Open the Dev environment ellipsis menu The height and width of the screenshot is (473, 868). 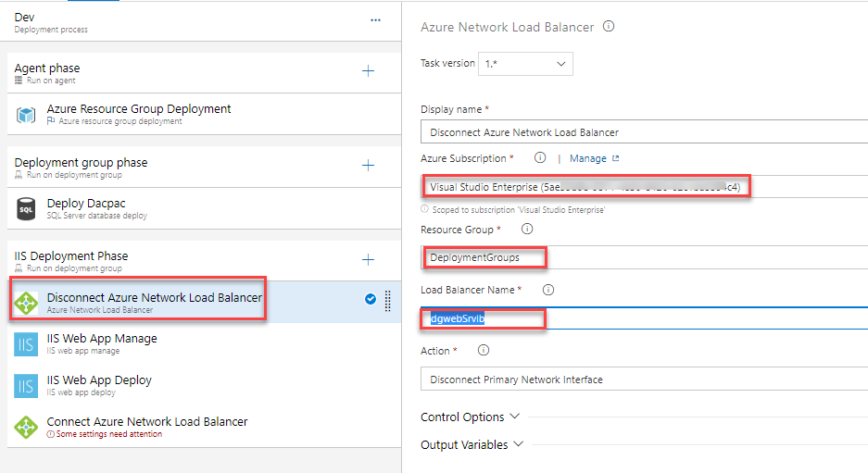pos(375,20)
